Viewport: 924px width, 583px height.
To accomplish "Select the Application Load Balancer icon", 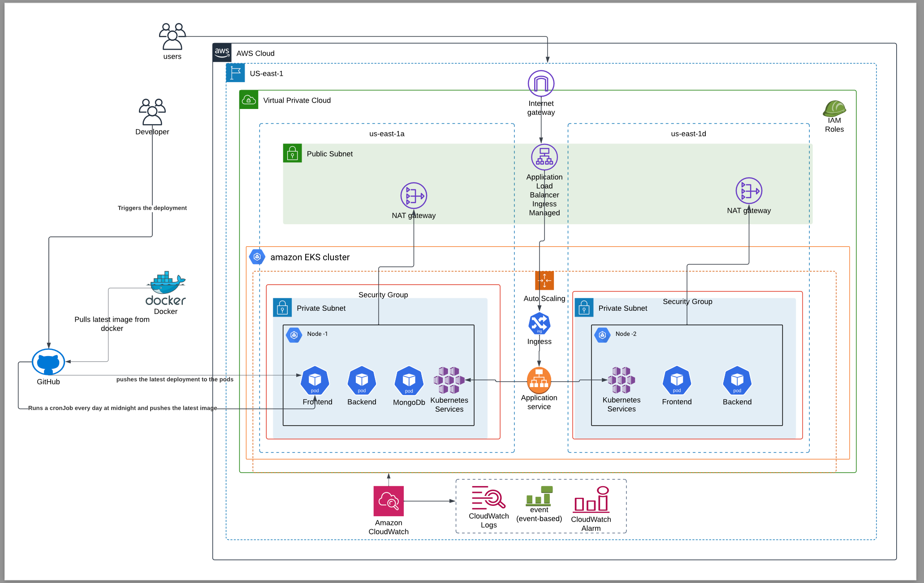I will coord(544,157).
